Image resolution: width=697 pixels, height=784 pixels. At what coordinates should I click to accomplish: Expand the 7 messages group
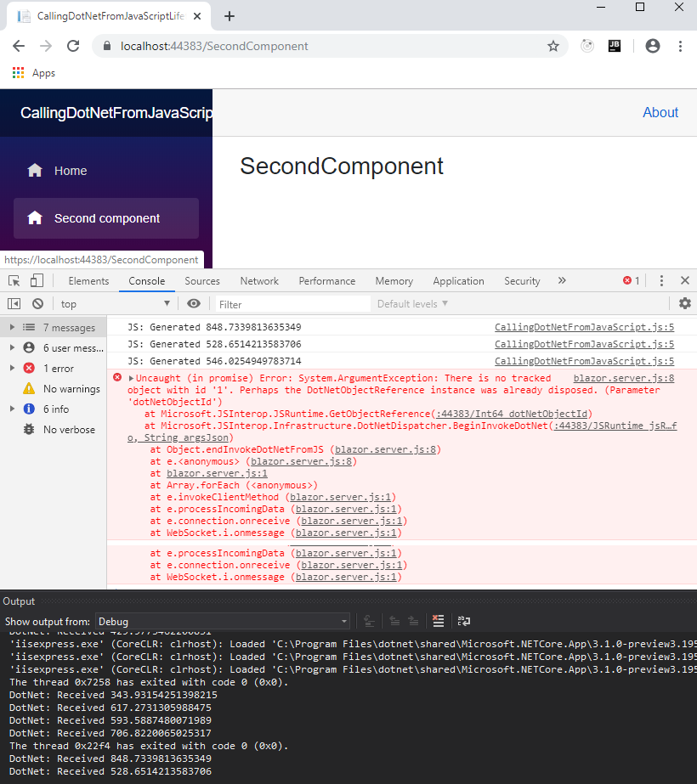pos(12,328)
